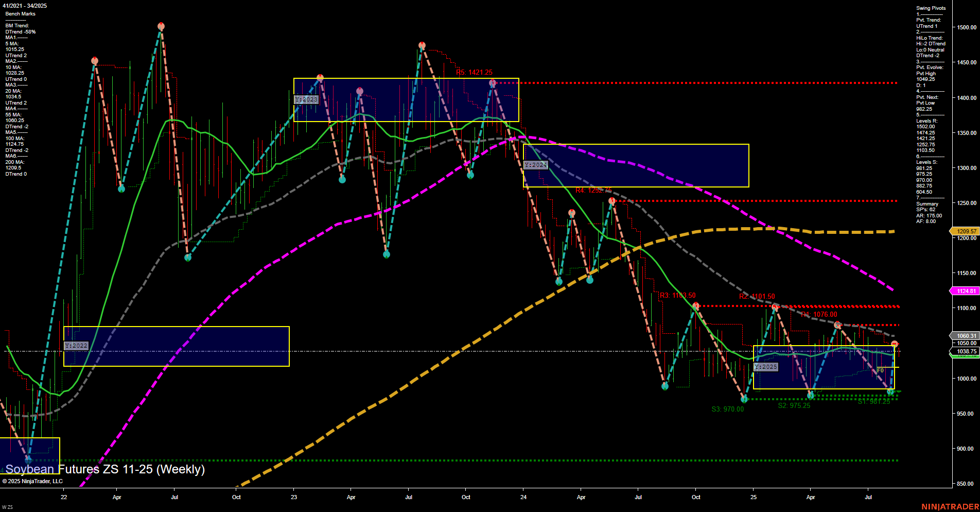Viewport: 980px width, 512px height.
Task: Click the S3: 970.00 support label
Action: click(x=727, y=408)
